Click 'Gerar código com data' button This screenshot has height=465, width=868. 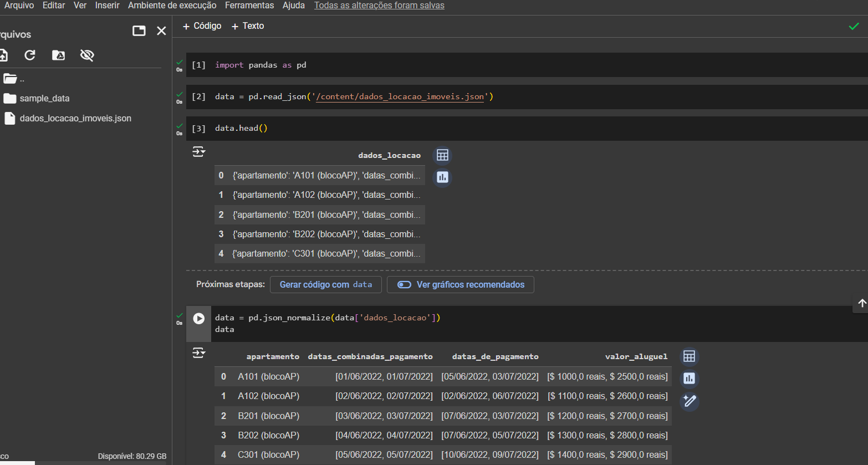(326, 284)
